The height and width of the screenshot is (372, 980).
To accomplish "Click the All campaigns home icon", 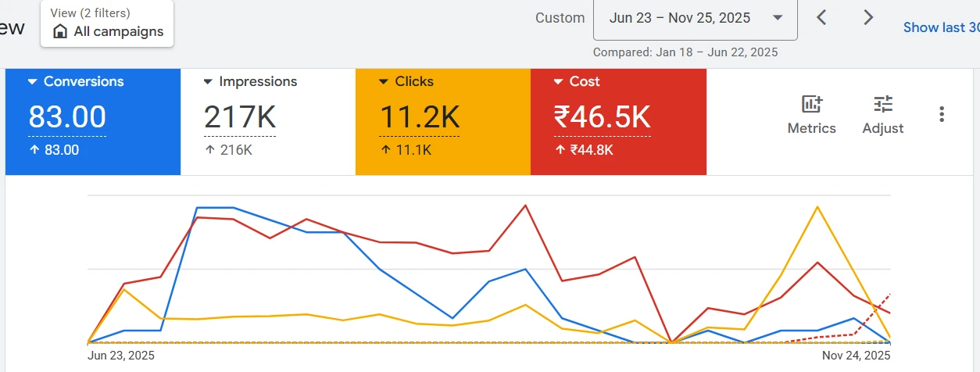I will click(60, 31).
